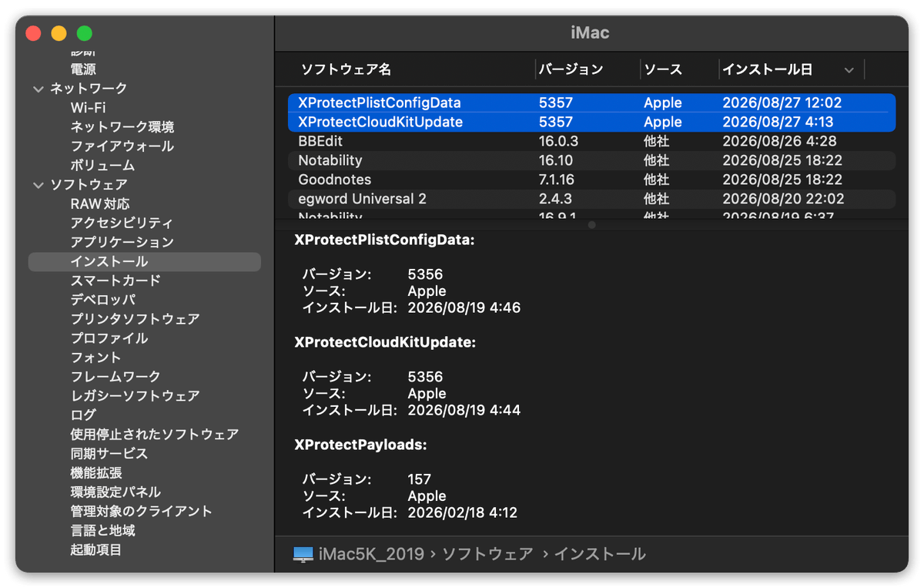Zoom window with green button
Image resolution: width=924 pixels, height=588 pixels.
click(85, 33)
